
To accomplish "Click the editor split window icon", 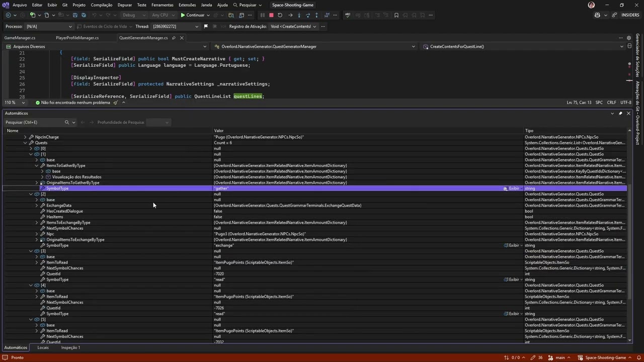I will [x=629, y=46].
